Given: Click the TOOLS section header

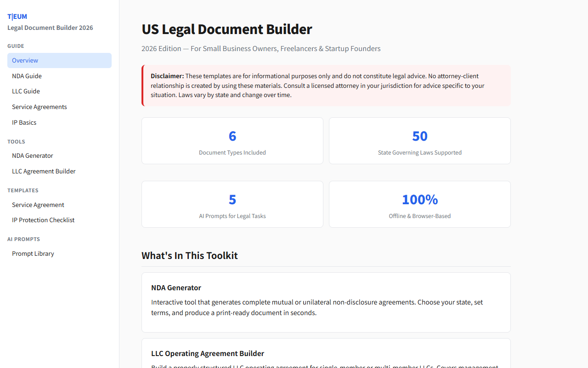Looking at the screenshot, I should (16, 142).
